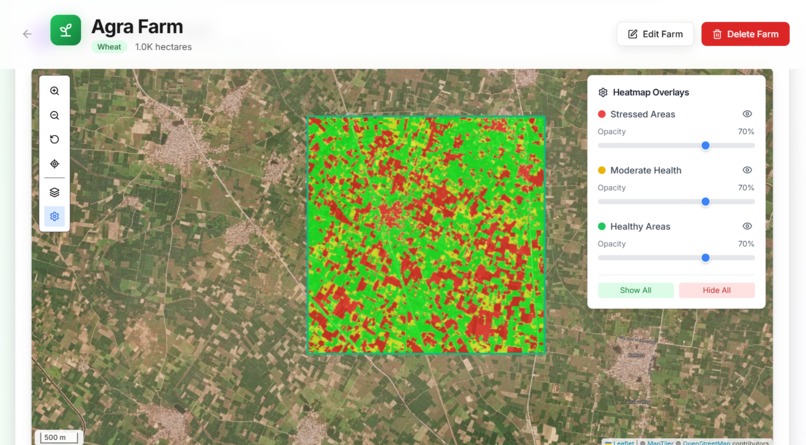Image resolution: width=806 pixels, height=445 pixels.
Task: Toggle the heatmap settings gear button
Action: (54, 216)
